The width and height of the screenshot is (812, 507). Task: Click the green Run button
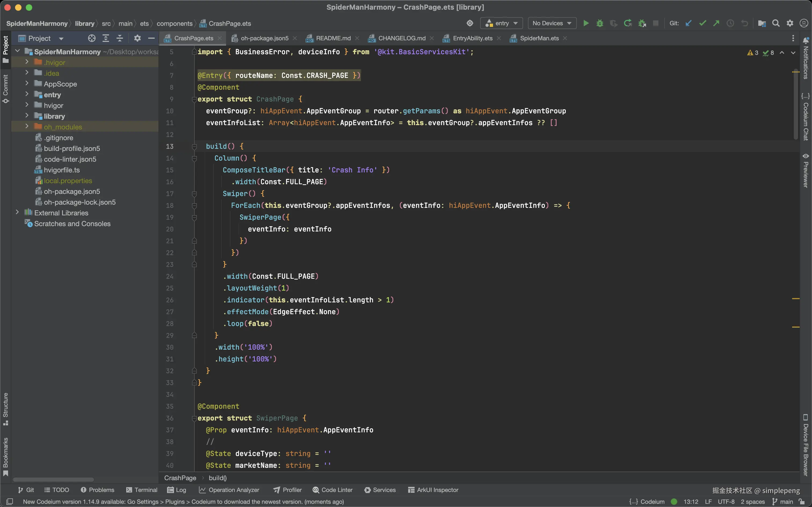pos(586,23)
